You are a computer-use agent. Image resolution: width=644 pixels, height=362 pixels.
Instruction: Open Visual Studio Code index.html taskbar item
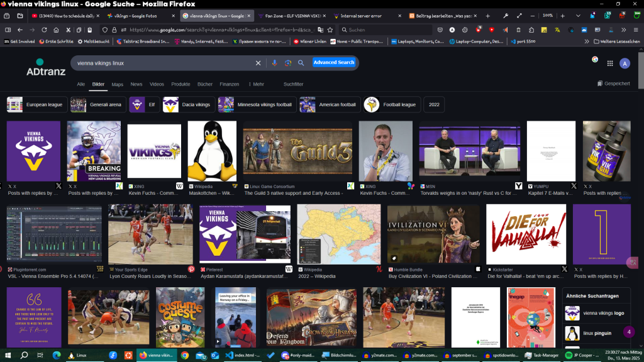point(242,355)
